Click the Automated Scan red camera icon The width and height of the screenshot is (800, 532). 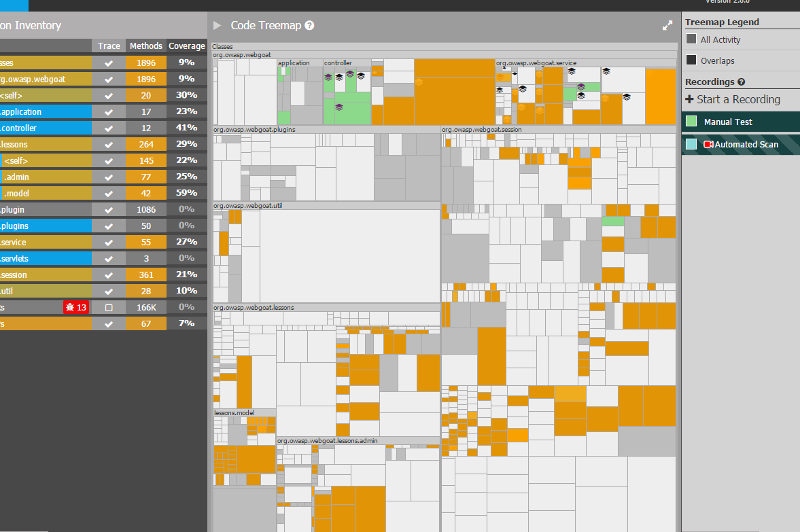coord(708,144)
